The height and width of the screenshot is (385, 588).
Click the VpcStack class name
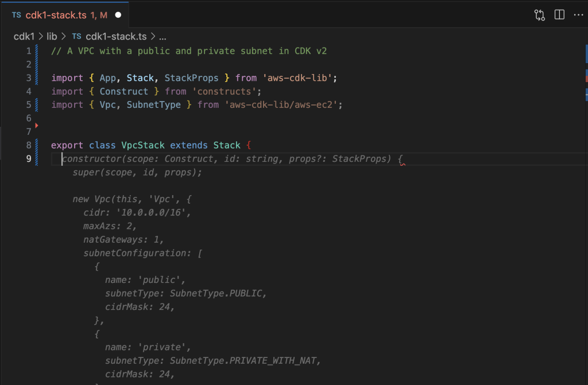143,145
